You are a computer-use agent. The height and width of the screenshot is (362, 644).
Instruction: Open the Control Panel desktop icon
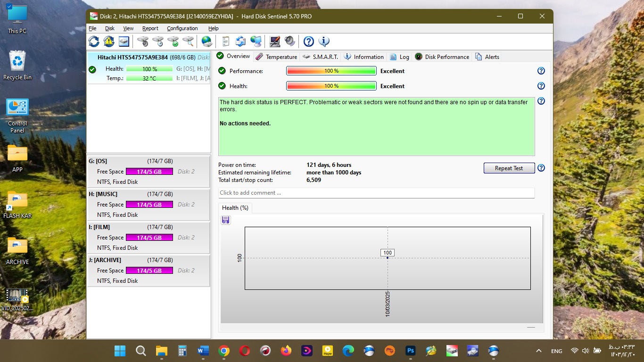(x=17, y=116)
